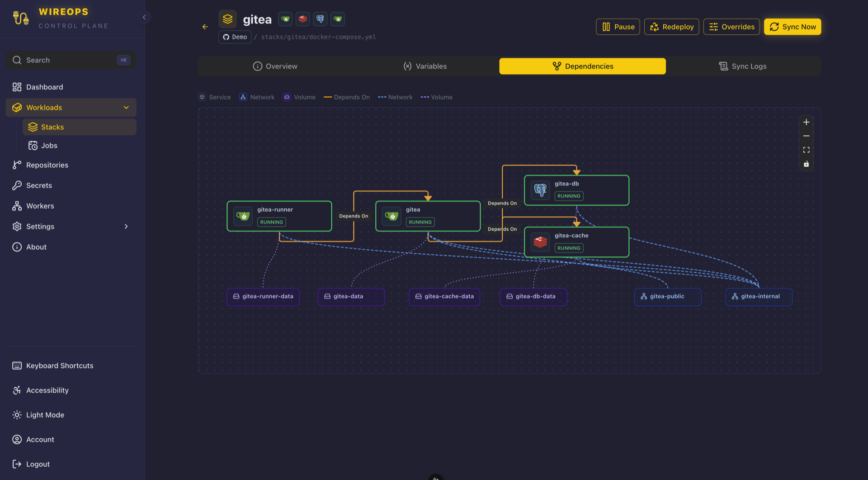This screenshot has height=480, width=868.
Task: Open the About page
Action: (x=71, y=247)
